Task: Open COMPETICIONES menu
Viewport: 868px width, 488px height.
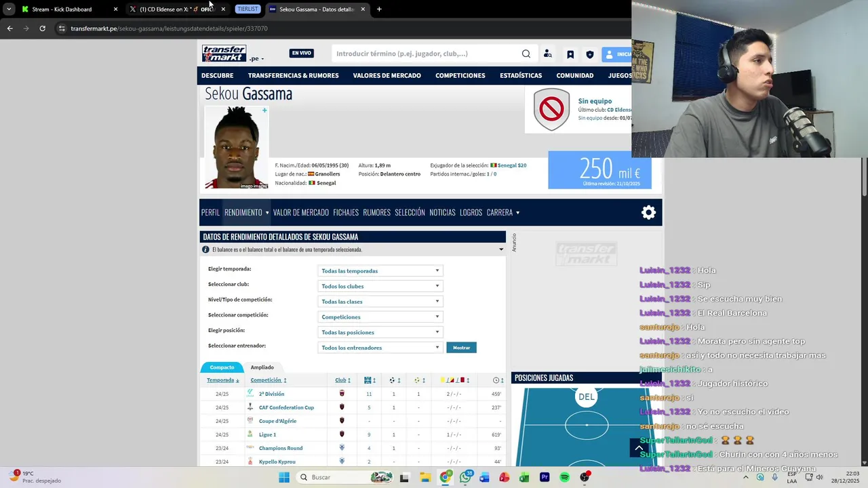Action: (460, 75)
